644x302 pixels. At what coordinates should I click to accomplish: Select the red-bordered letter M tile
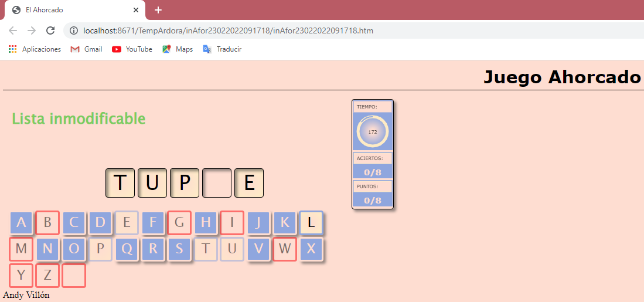point(21,249)
